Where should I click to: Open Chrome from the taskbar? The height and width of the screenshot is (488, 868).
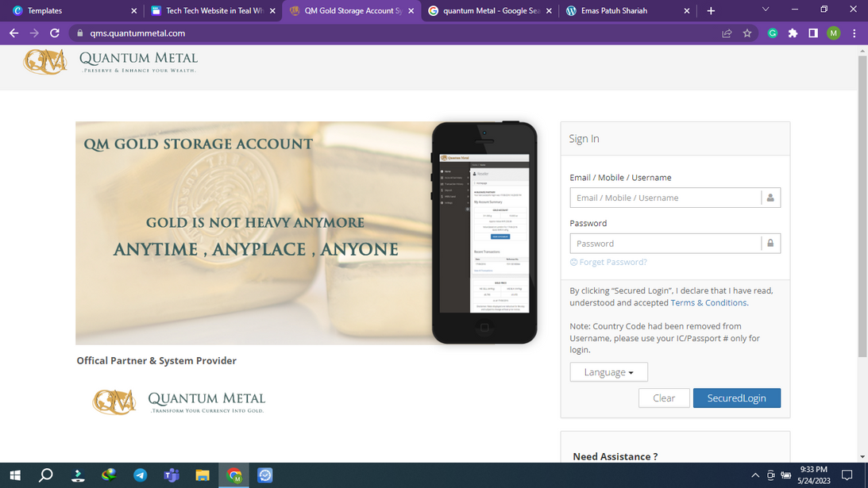coord(233,475)
